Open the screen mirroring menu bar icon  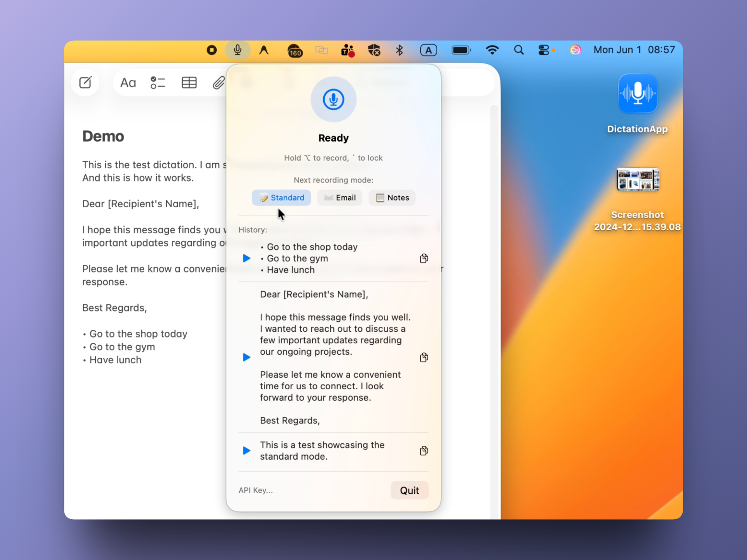pyautogui.click(x=321, y=50)
